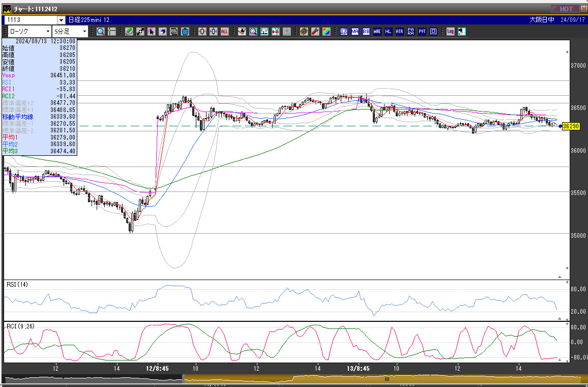Toggle the PVT pivot indicator

point(422,32)
